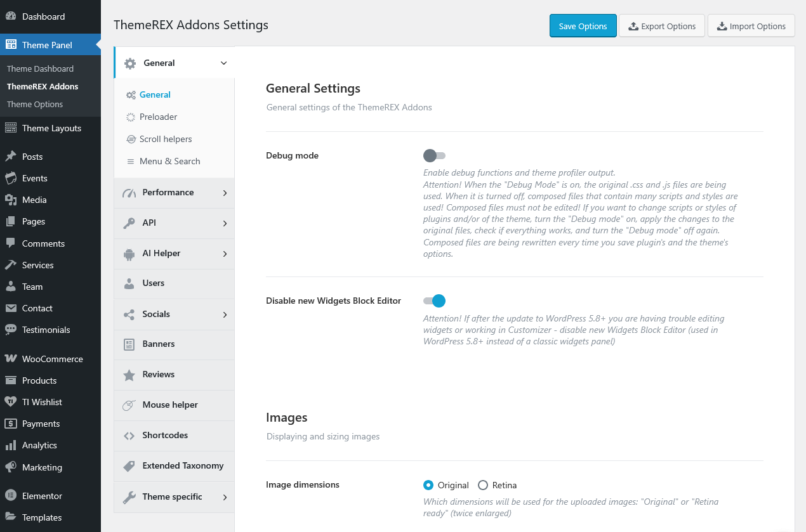Click the Services hammer icon
Screen dimensions: 806x532
(x=11, y=265)
